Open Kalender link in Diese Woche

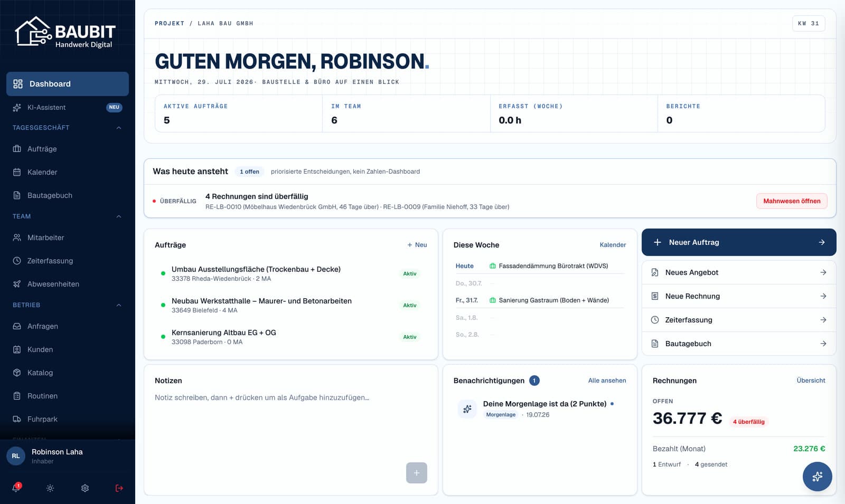613,245
